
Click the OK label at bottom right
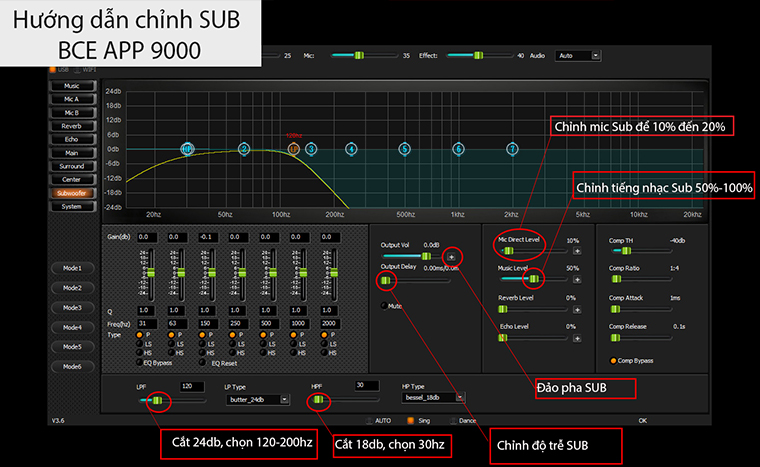click(643, 420)
